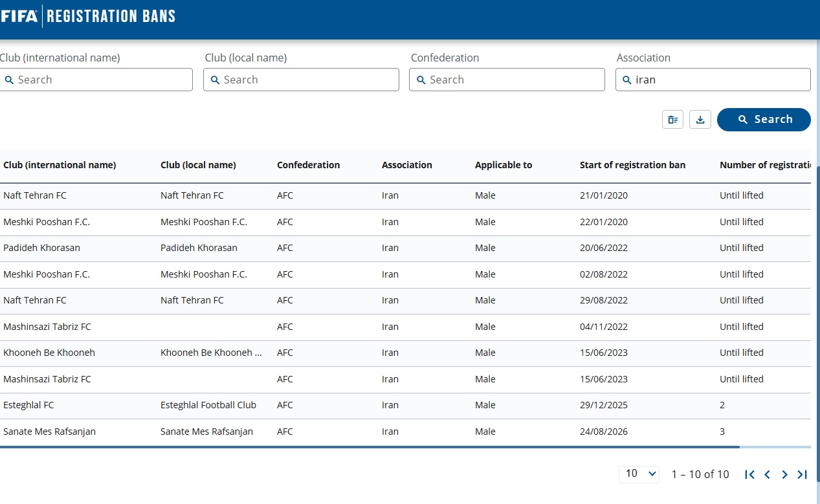Screen dimensions: 820x504
Task: Click the truncated Khooneh Be Khooneh local name
Action: [211, 353]
